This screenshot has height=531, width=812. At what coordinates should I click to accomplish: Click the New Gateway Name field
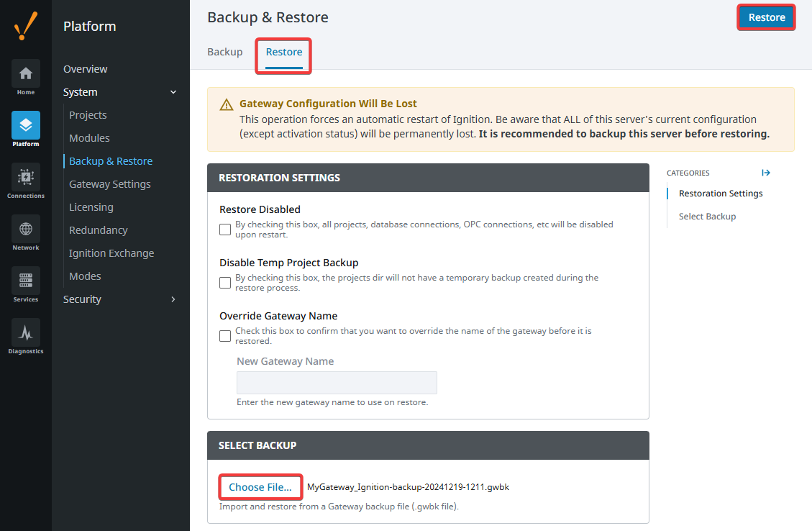(337, 383)
